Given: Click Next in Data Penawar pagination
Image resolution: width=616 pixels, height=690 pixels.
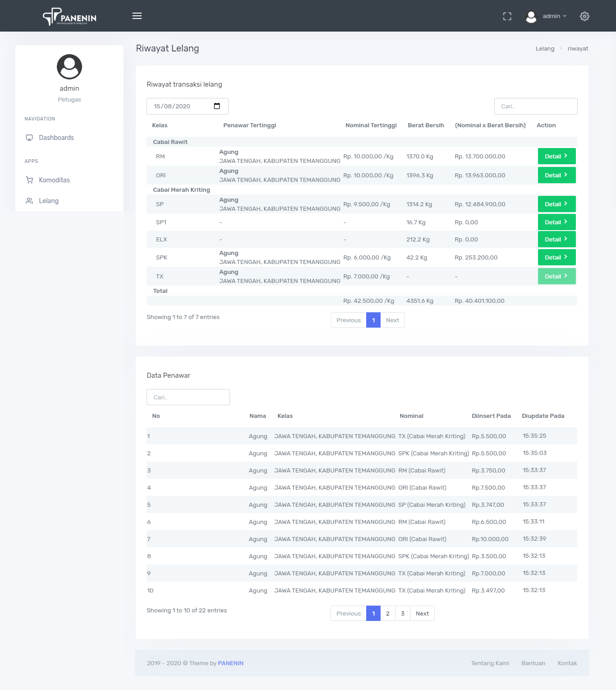Looking at the screenshot, I should pyautogui.click(x=422, y=613).
